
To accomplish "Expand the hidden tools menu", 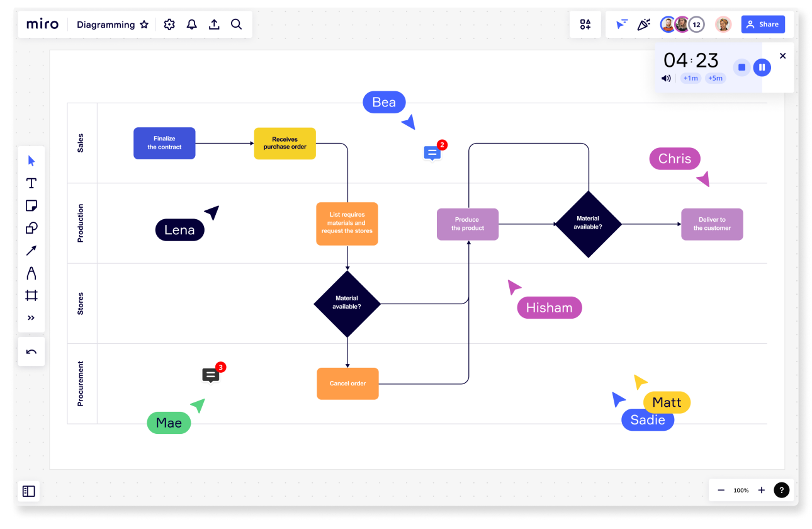I will coord(31,317).
